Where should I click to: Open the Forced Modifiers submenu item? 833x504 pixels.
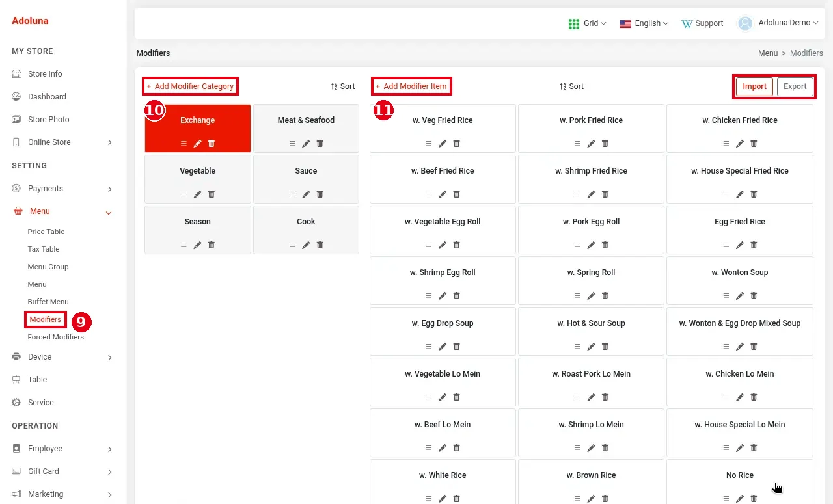pos(56,337)
